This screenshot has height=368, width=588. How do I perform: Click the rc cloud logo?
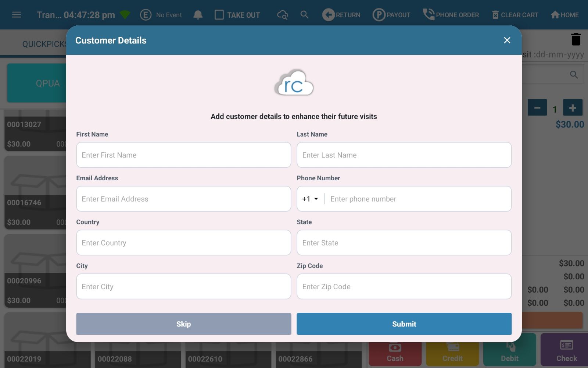tap(294, 82)
